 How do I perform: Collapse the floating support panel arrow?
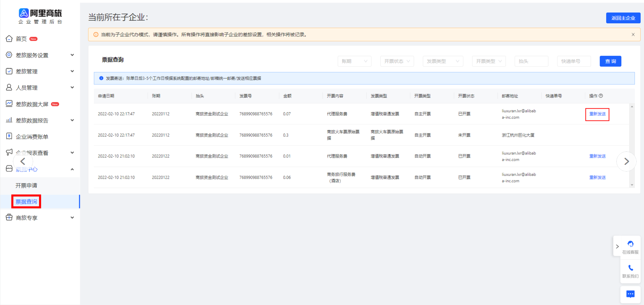tap(617, 246)
